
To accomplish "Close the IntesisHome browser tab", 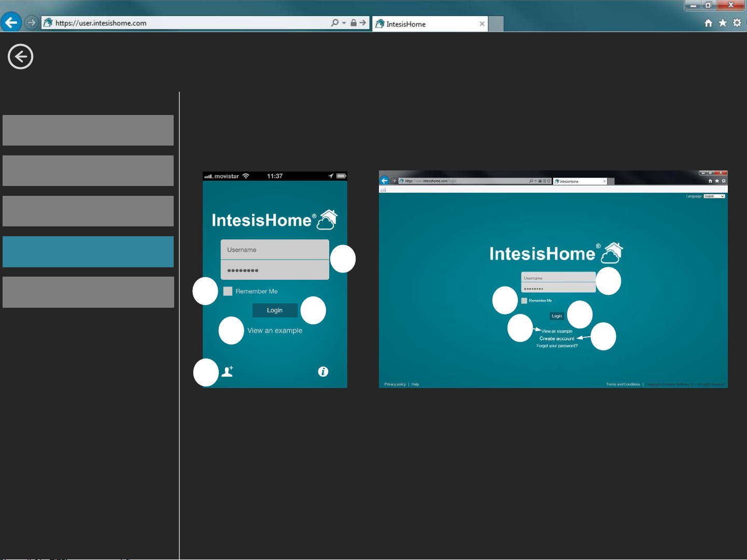I will pos(482,24).
